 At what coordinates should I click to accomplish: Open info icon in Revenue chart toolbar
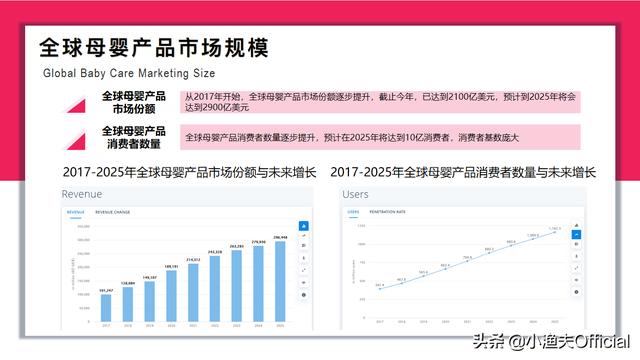(x=304, y=295)
